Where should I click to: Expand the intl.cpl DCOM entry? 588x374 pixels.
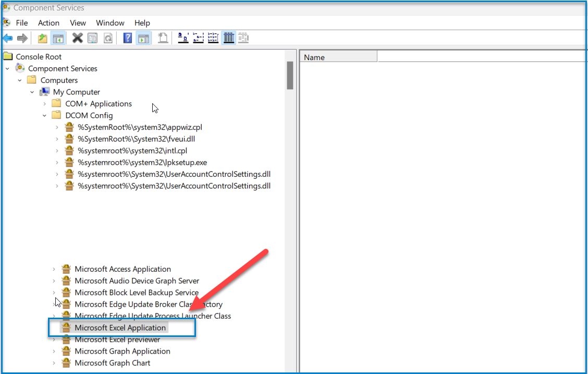point(57,151)
